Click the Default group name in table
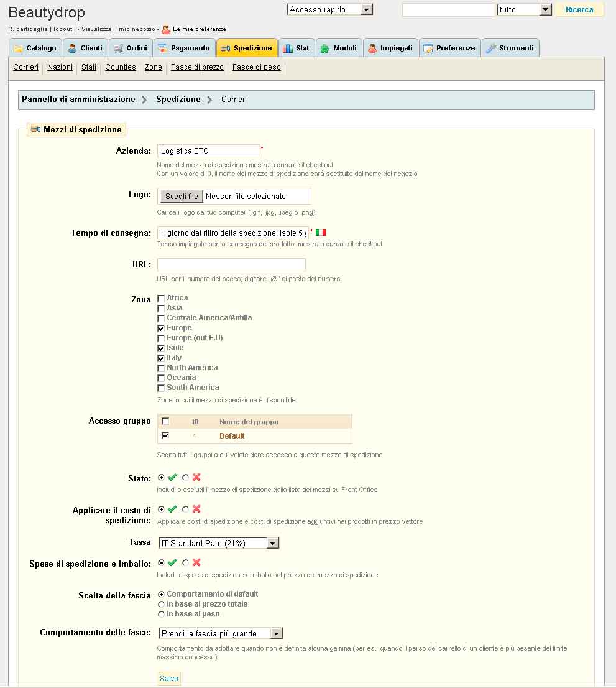The height and width of the screenshot is (688, 616). click(x=232, y=435)
